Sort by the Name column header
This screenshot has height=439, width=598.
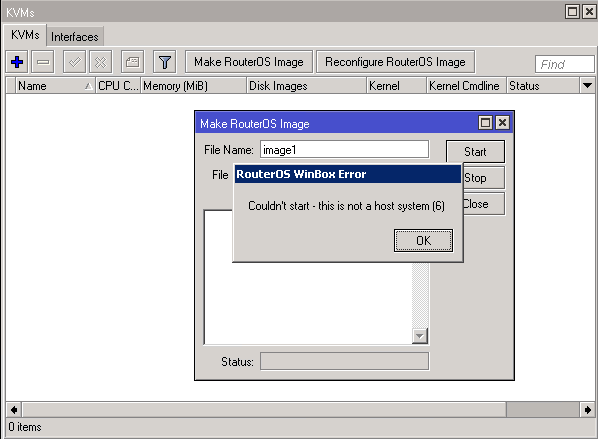[x=55, y=86]
